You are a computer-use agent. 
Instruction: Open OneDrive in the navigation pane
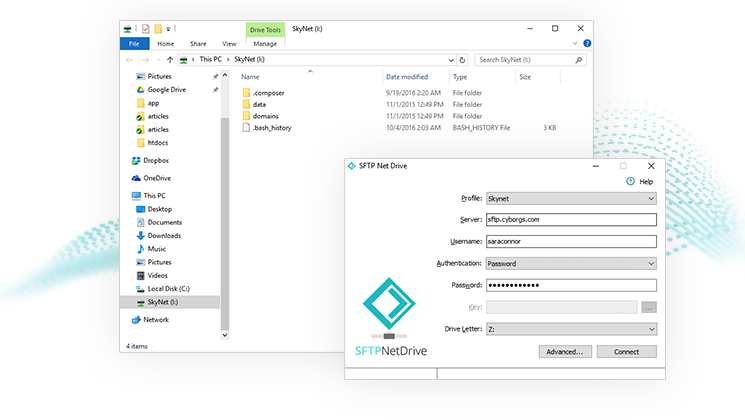point(157,178)
